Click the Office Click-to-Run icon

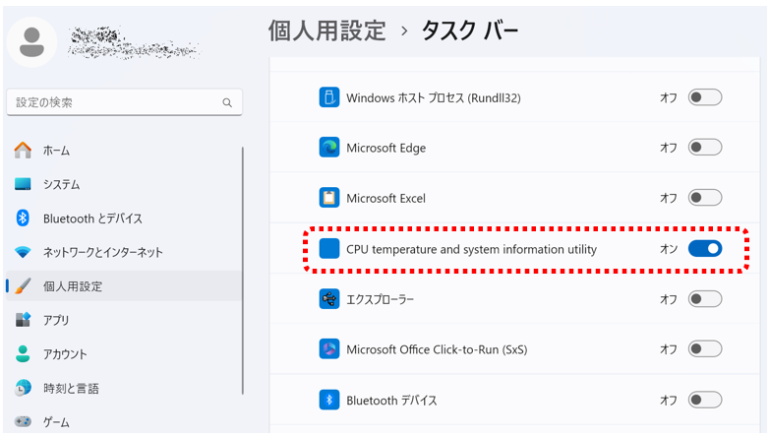point(329,349)
